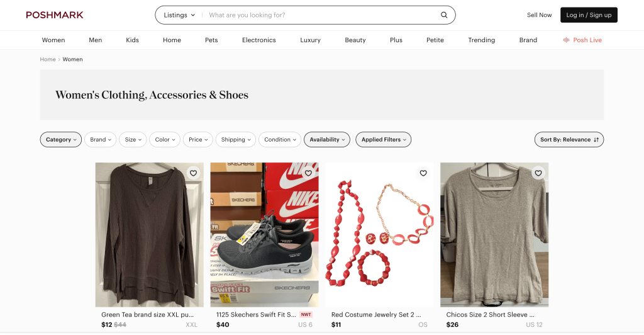
Task: Open 'Green Tea brand size XXL pu...' title
Action: [x=147, y=314]
